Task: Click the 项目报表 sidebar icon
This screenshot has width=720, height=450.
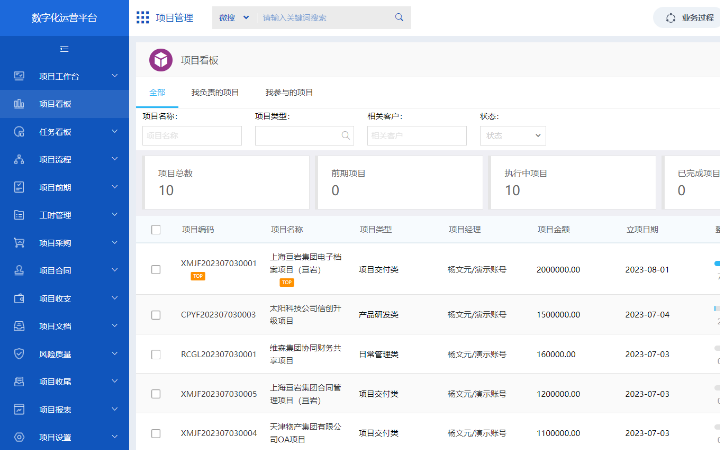Action: click(x=19, y=409)
